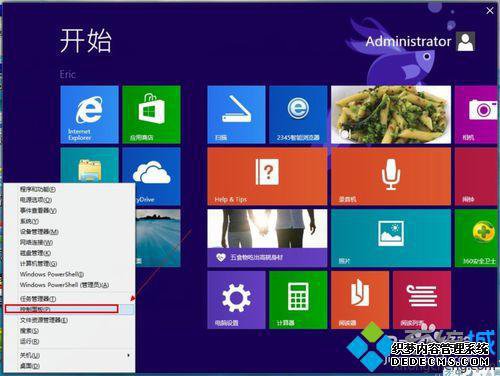The width and height of the screenshot is (500, 376).
Task: Open the 360 security guard tile
Action: pos(477,238)
